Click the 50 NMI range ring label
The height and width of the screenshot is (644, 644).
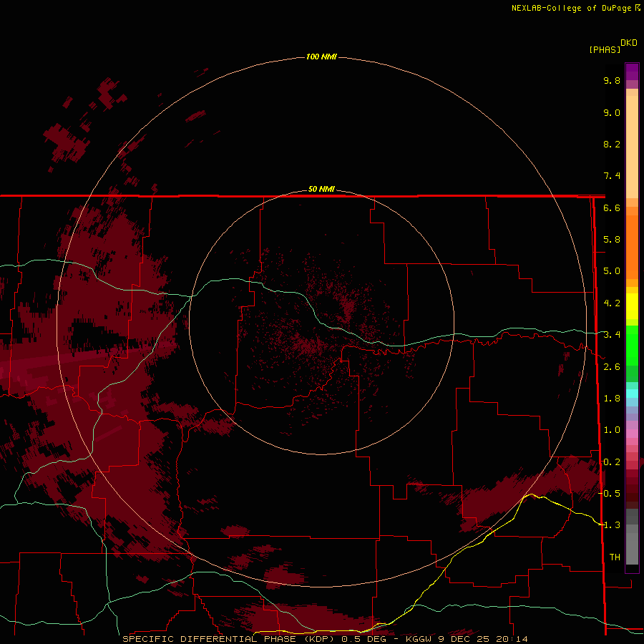point(321,189)
